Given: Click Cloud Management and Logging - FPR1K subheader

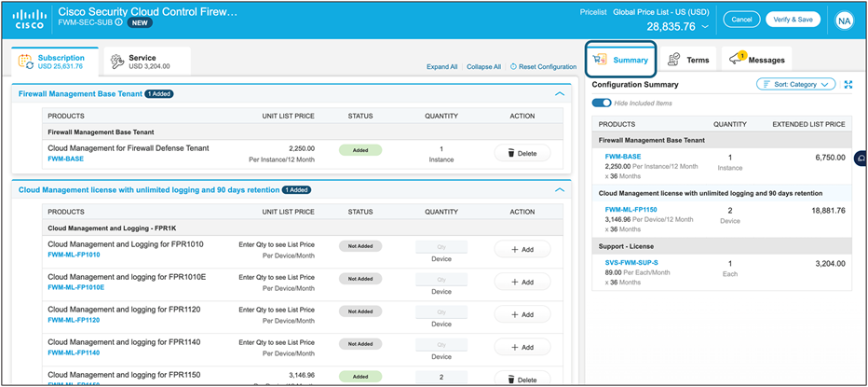Looking at the screenshot, I should (303, 228).
